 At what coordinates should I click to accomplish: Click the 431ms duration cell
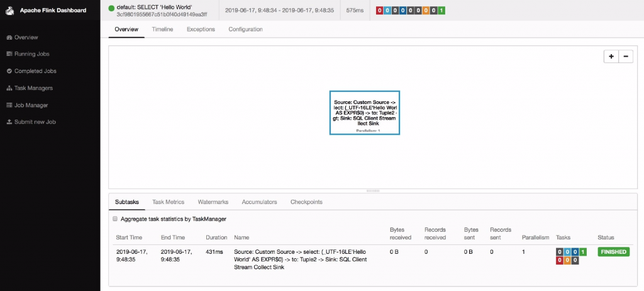(x=214, y=252)
